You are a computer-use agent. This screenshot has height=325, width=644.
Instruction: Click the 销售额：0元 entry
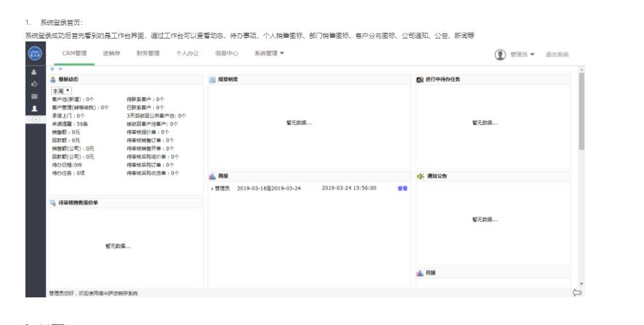point(65,132)
